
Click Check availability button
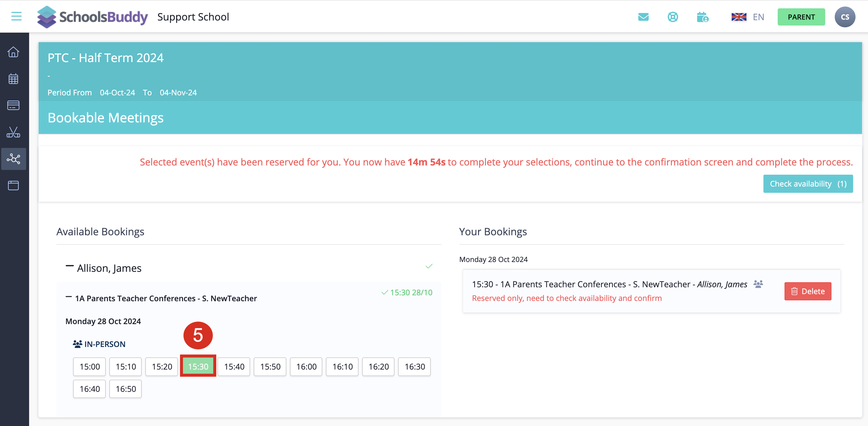coord(808,184)
